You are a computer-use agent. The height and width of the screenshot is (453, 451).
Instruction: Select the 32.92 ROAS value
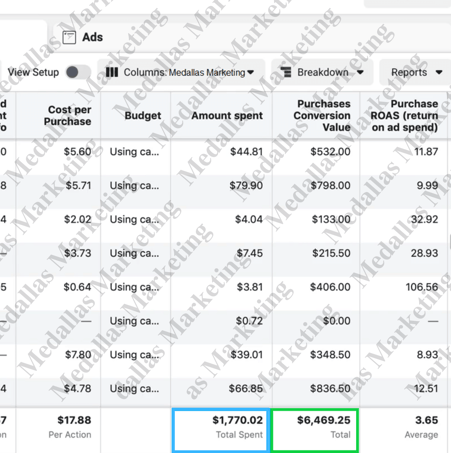[x=424, y=220]
